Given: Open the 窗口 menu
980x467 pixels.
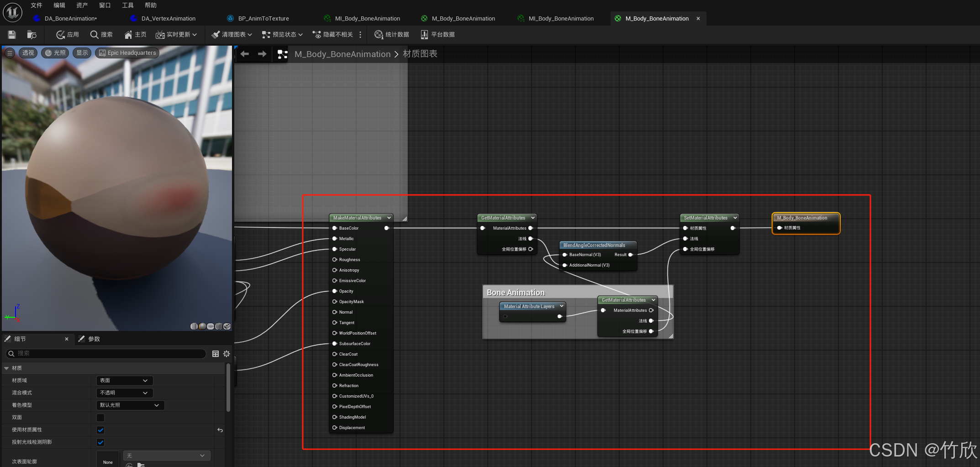Looking at the screenshot, I should (104, 5).
